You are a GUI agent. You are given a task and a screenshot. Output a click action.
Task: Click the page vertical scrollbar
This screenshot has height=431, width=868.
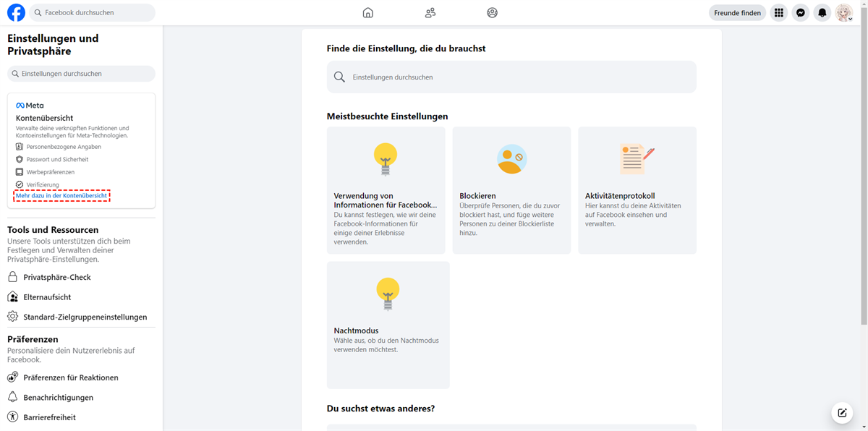click(864, 166)
